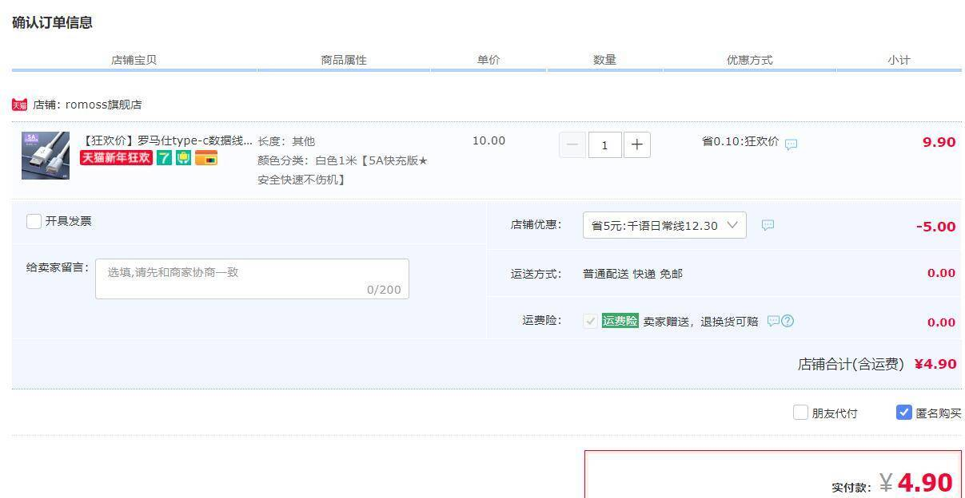Click the quantity number input box
Screen dimensions: 965x498
pyautogui.click(x=604, y=145)
